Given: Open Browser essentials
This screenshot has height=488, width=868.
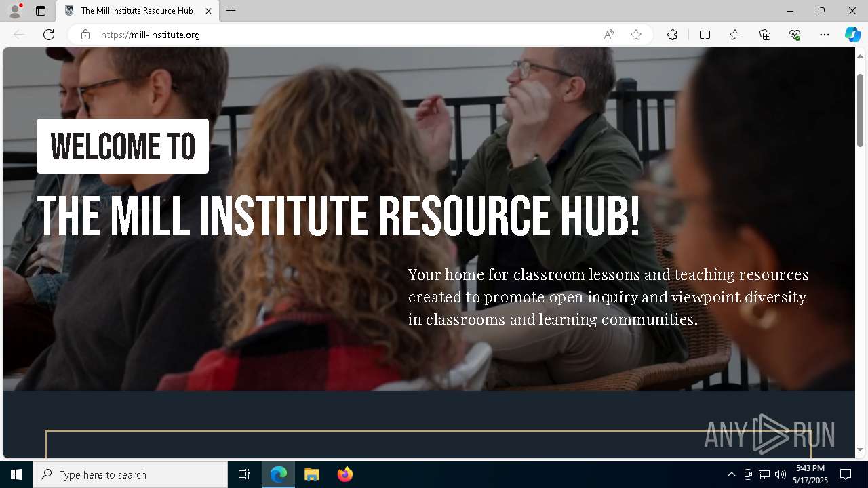Looking at the screenshot, I should pos(795,35).
